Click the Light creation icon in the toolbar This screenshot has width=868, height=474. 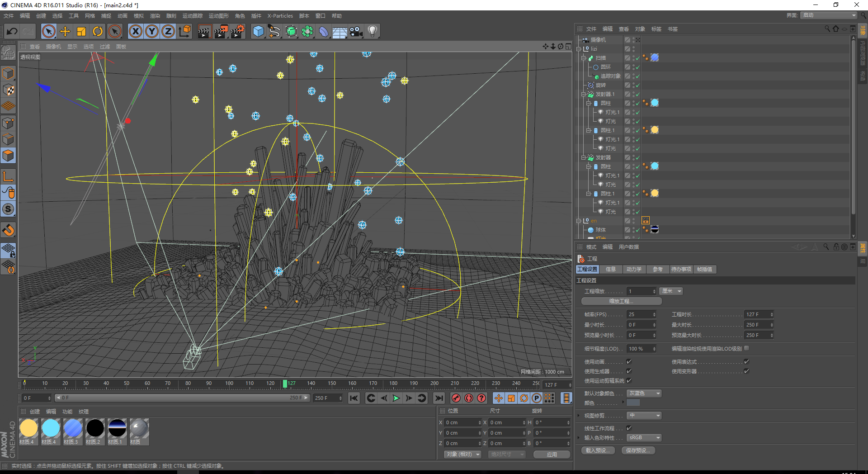pos(372,31)
